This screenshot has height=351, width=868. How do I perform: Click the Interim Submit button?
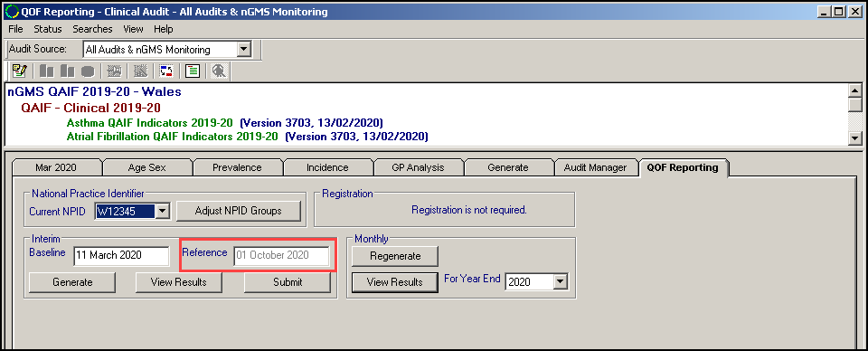pyautogui.click(x=288, y=282)
